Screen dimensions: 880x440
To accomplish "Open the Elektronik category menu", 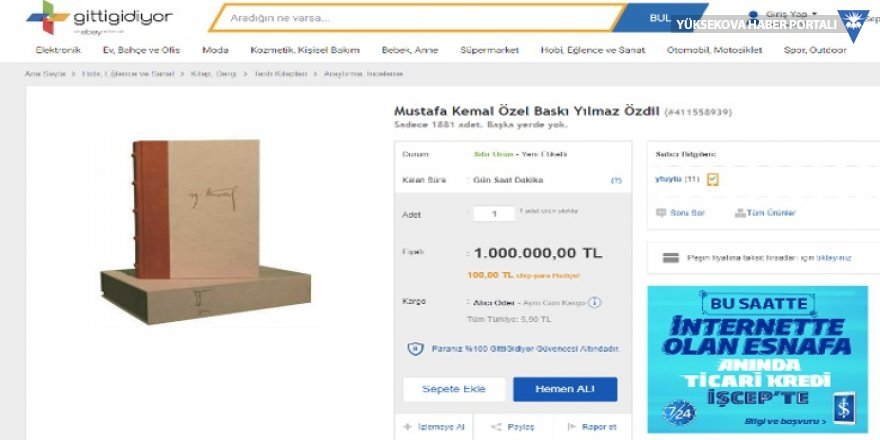I will pyautogui.click(x=58, y=50).
